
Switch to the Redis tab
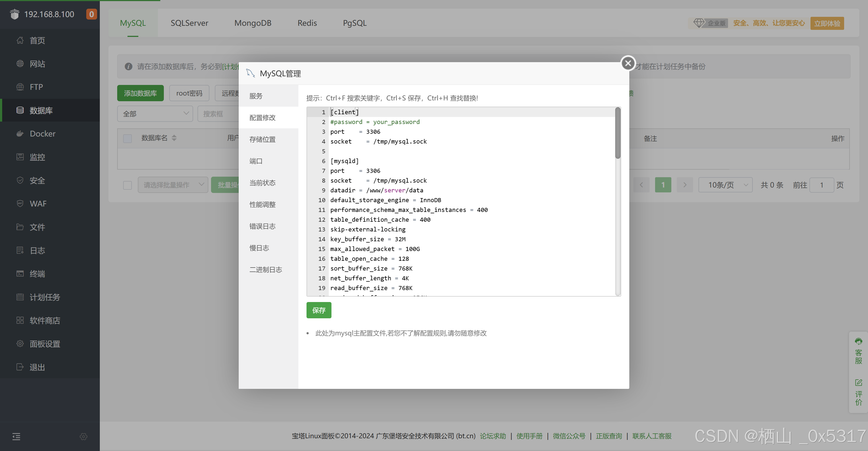[307, 23]
